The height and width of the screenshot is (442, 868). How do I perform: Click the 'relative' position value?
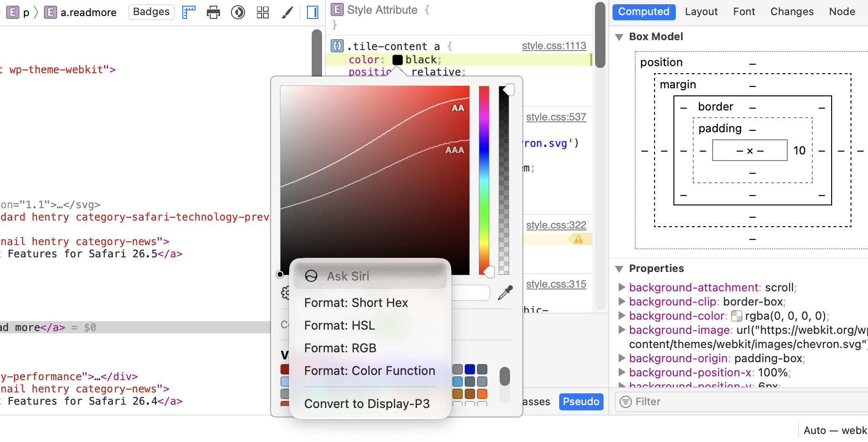pyautogui.click(x=436, y=72)
